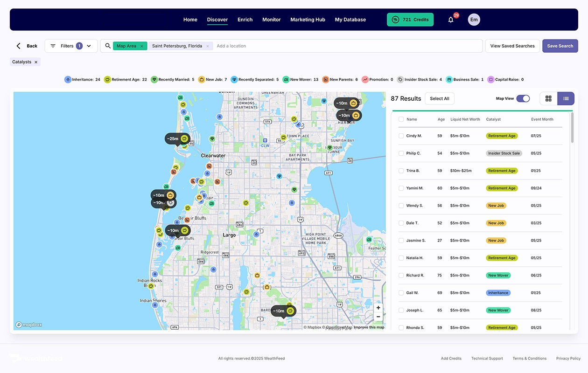This screenshot has height=373, width=588.
Task: Click the Recently Separated legend icon
Action: tap(234, 80)
